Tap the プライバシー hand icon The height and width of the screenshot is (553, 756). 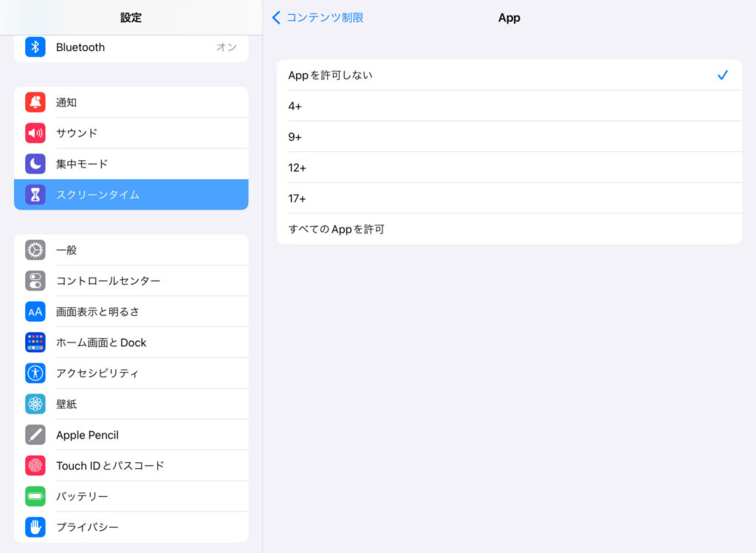click(x=35, y=527)
